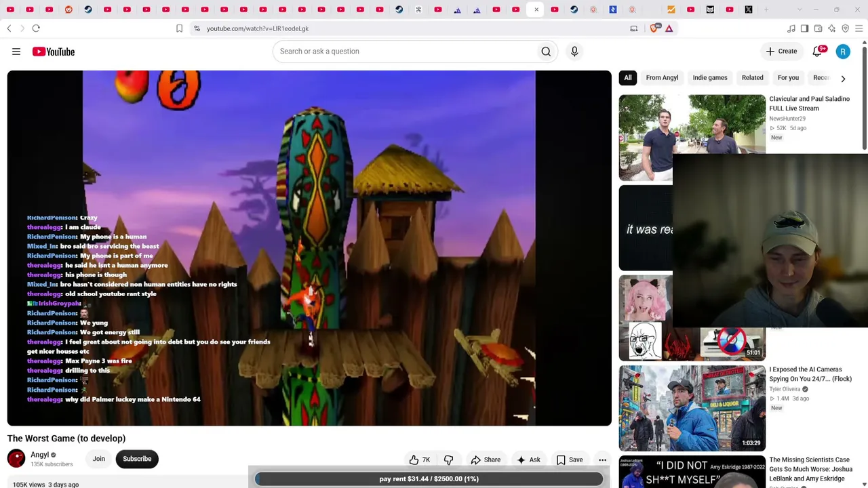Open the Brave VPN shield icon

coord(846,28)
